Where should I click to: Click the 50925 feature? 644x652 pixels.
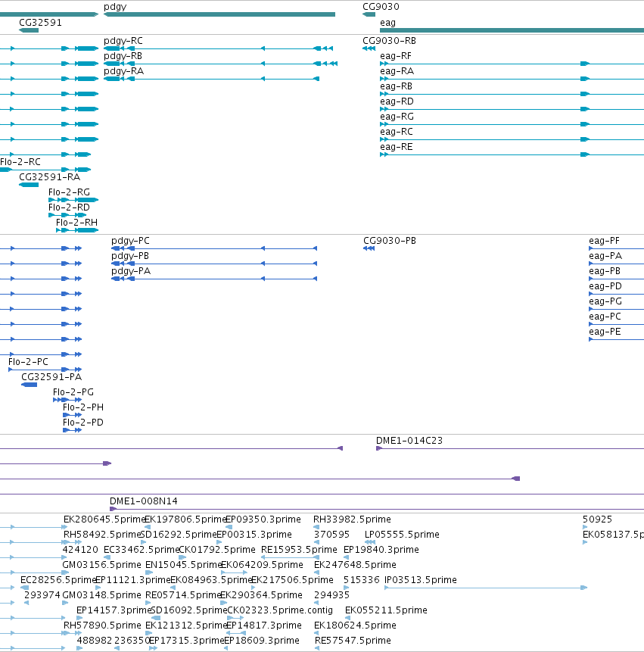[x=586, y=527]
